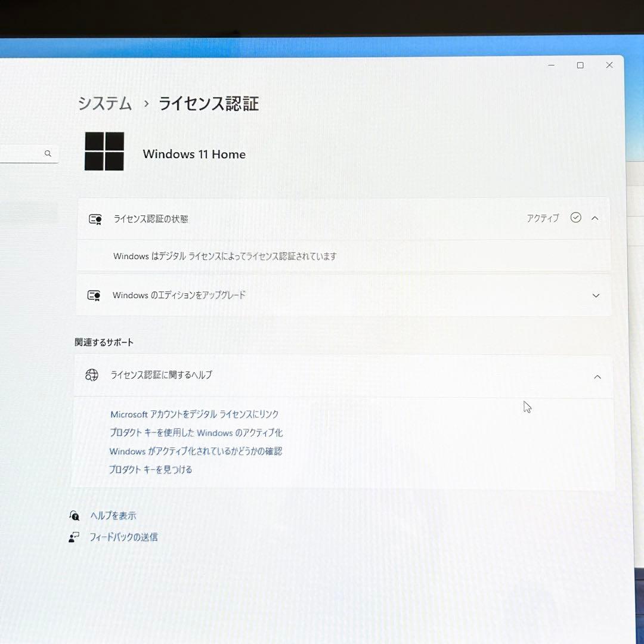The height and width of the screenshot is (644, 644).
Task: Collapse the ライセンス認証の状態 section
Action: [595, 218]
